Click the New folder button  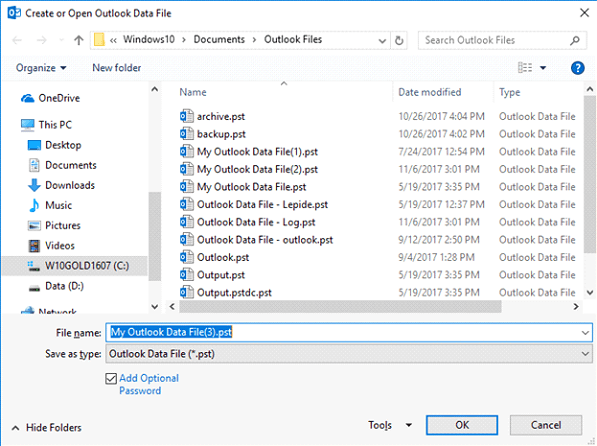pos(117,68)
